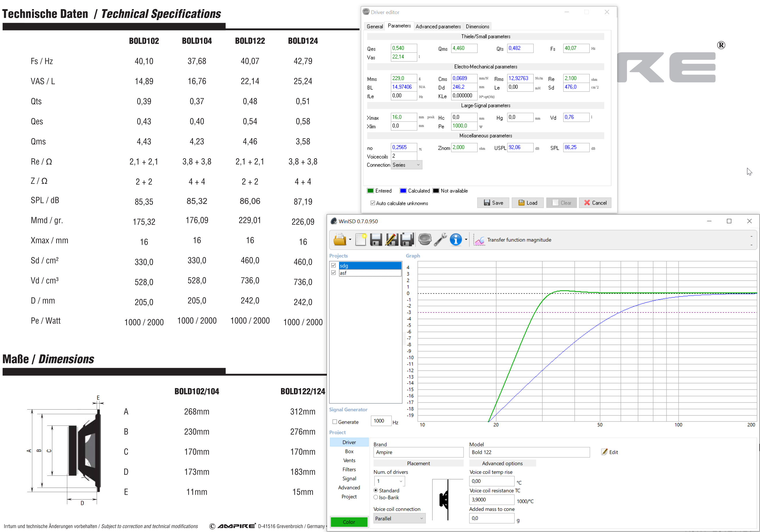This screenshot has width=760, height=532.
Task: Select the Advanced project section
Action: 349,488
